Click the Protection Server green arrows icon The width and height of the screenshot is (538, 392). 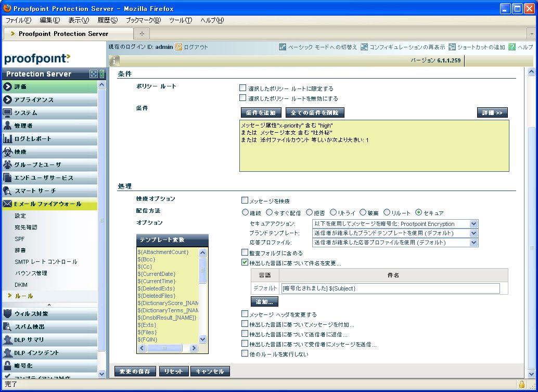pyautogui.click(x=102, y=74)
